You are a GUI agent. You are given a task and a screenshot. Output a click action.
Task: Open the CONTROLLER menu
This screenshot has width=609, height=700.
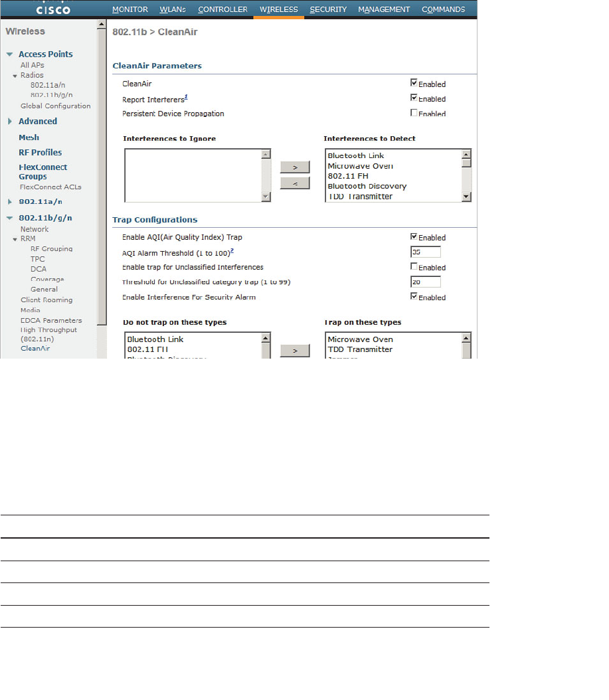222,9
